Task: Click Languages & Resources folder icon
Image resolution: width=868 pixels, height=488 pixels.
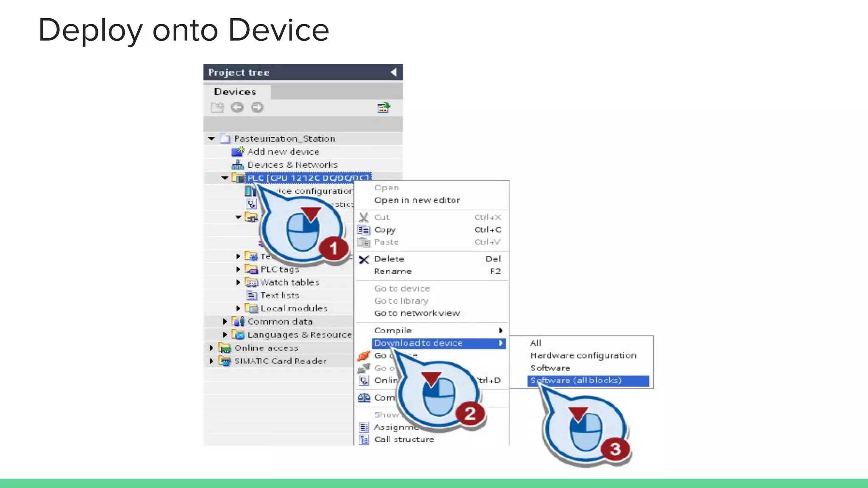Action: pos(238,335)
